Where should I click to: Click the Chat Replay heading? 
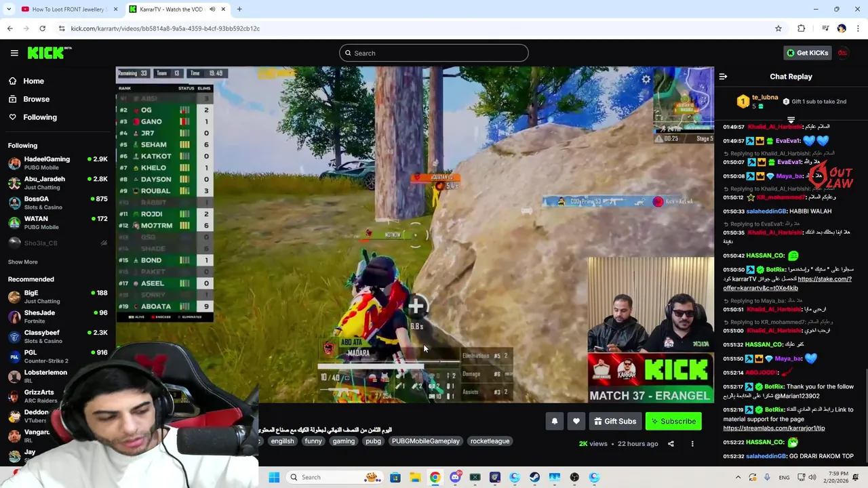(791, 77)
